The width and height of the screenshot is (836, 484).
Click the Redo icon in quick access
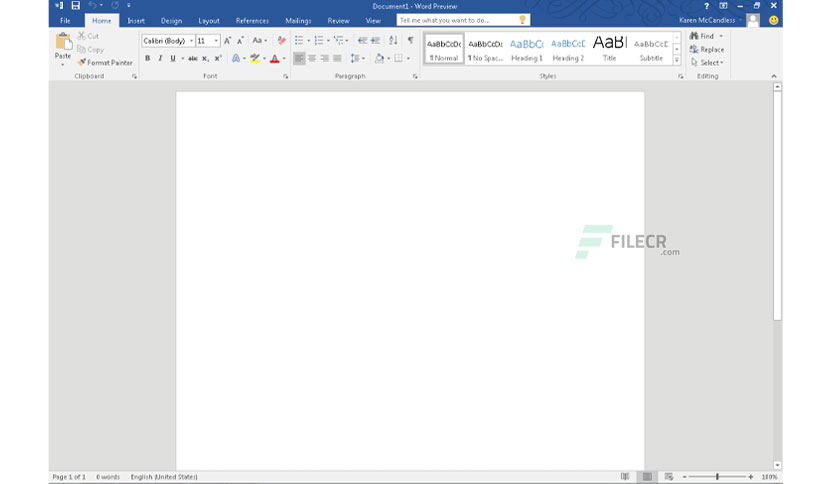115,6
